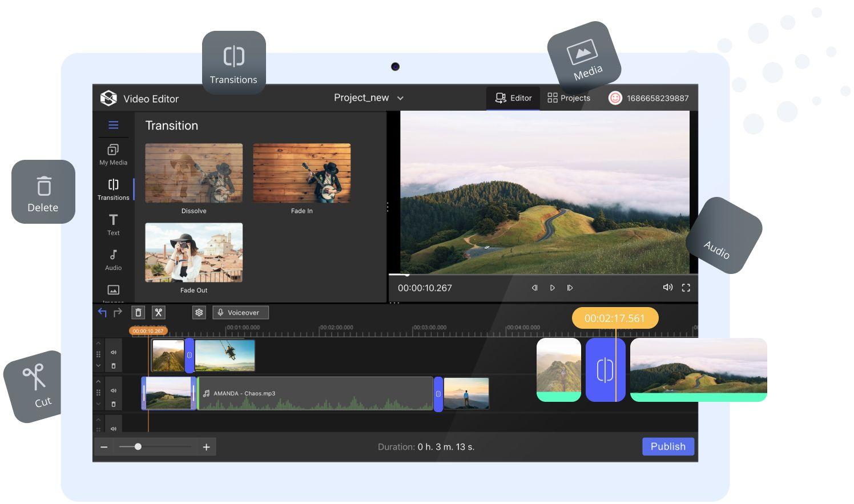Mute the first timeline track
The height and width of the screenshot is (504, 854).
113,353
